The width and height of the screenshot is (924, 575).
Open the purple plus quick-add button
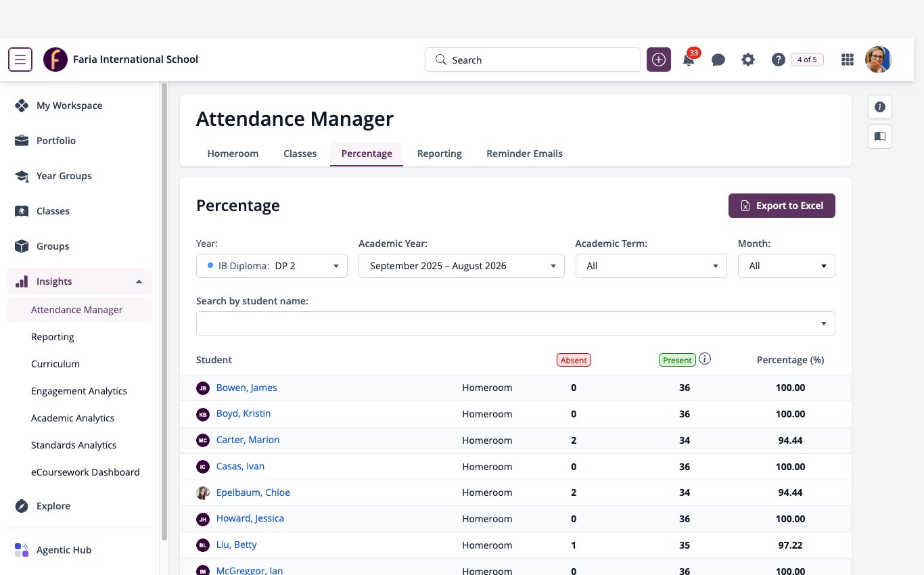point(659,60)
